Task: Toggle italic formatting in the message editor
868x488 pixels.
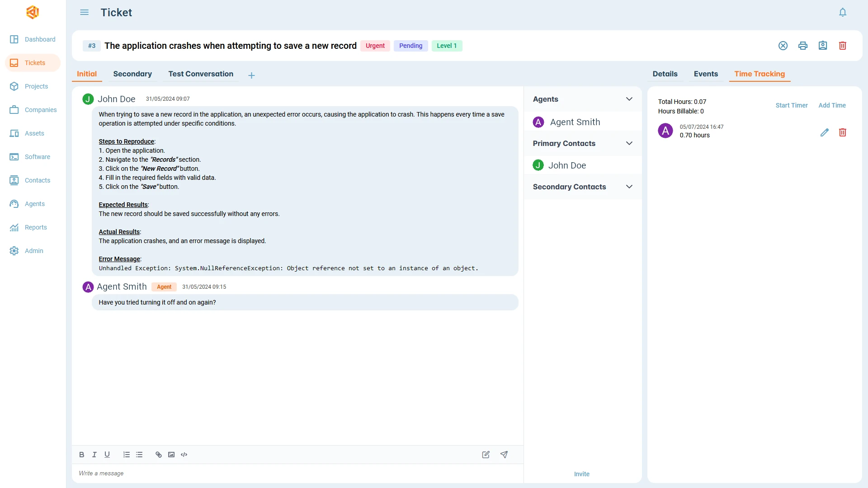Action: coord(94,455)
